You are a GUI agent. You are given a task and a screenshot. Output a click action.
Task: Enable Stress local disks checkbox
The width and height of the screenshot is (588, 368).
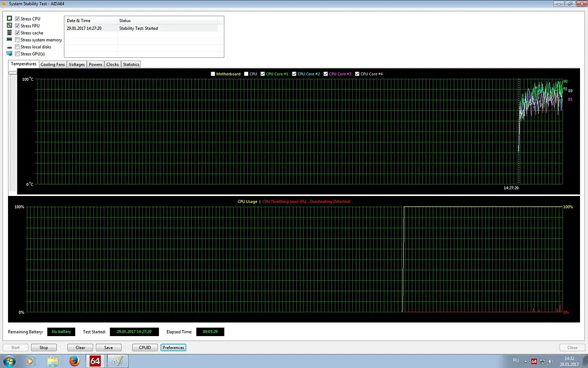point(17,47)
